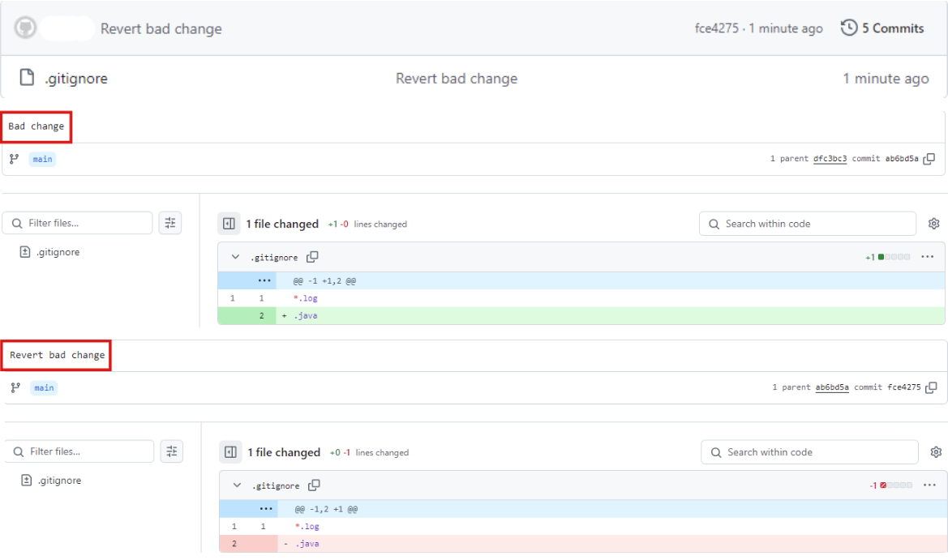Collapse the .gitignore diff in Revert commit
This screenshot has width=948, height=560.
coord(236,485)
